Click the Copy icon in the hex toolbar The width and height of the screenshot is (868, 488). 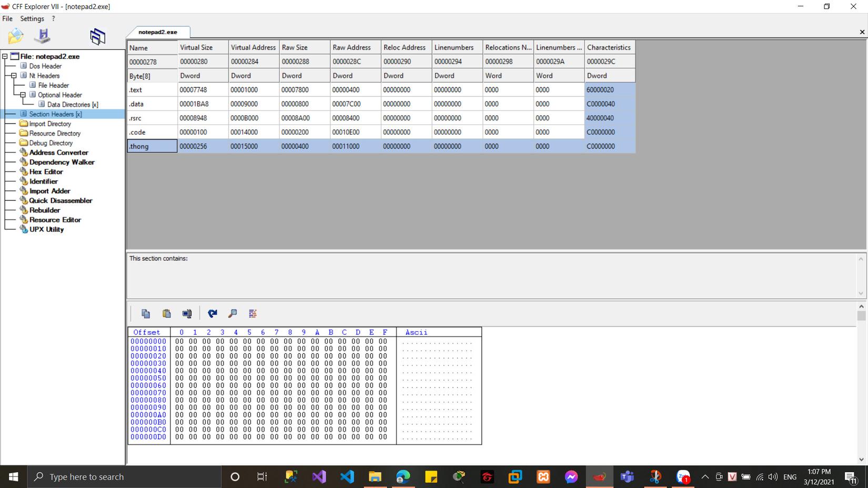(x=146, y=313)
